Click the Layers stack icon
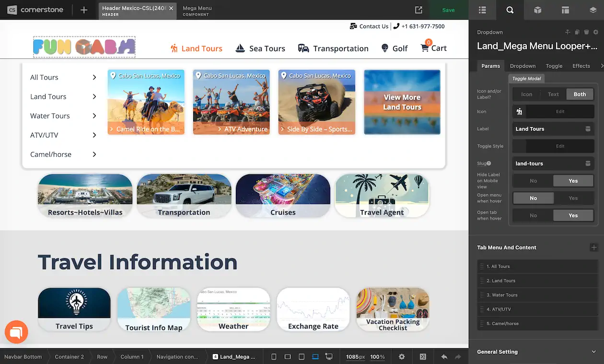The width and height of the screenshot is (604, 364). pyautogui.click(x=592, y=10)
